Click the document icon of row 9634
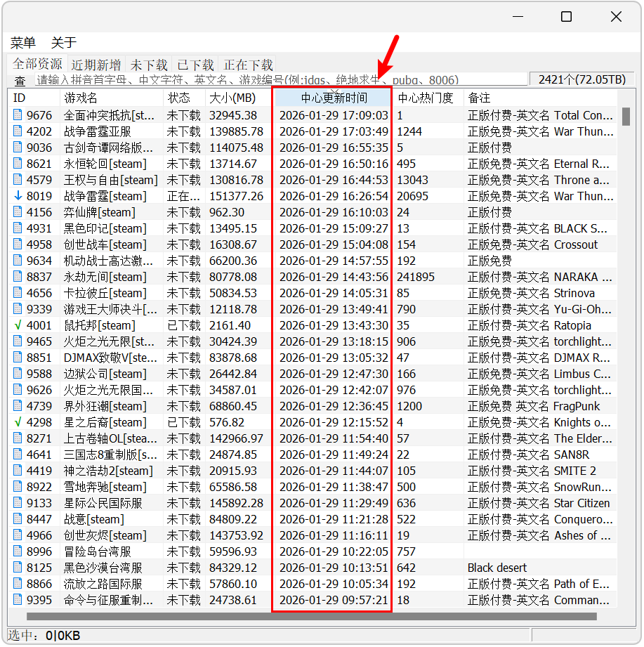The image size is (644, 647). (x=18, y=260)
